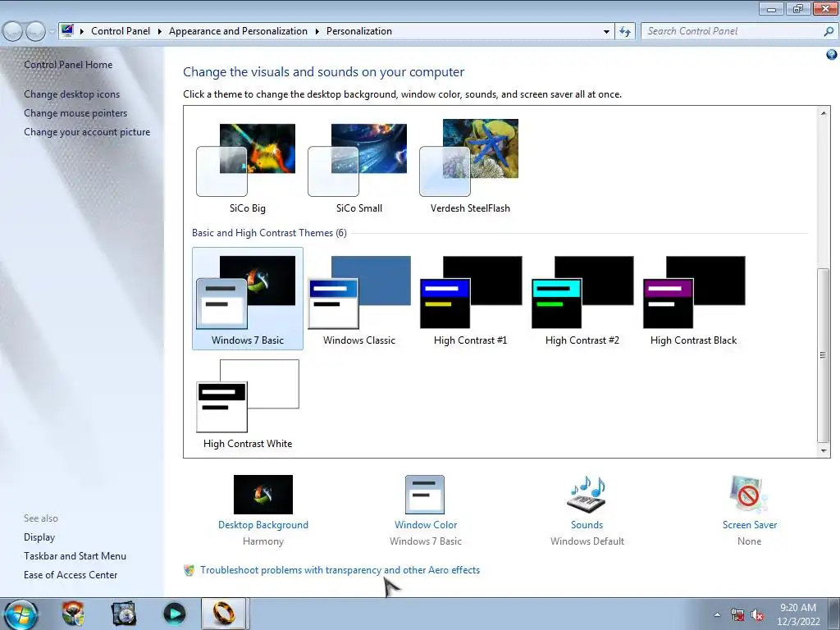
Task: Select High Contrast #2 theme
Action: point(582,299)
